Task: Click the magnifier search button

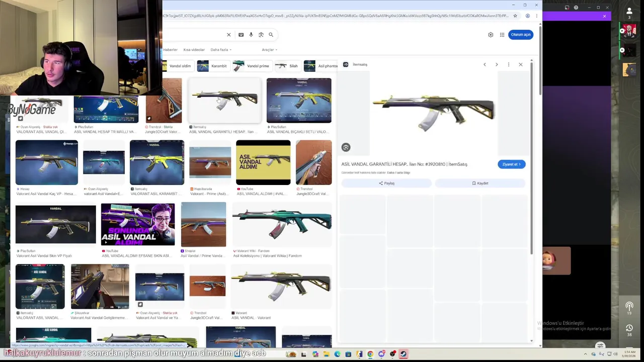Action: click(271, 35)
